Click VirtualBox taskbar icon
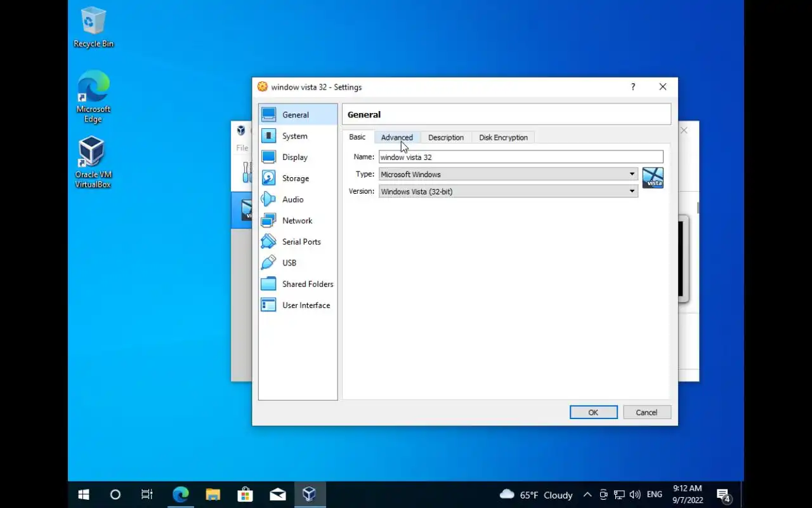812x508 pixels. click(x=310, y=495)
